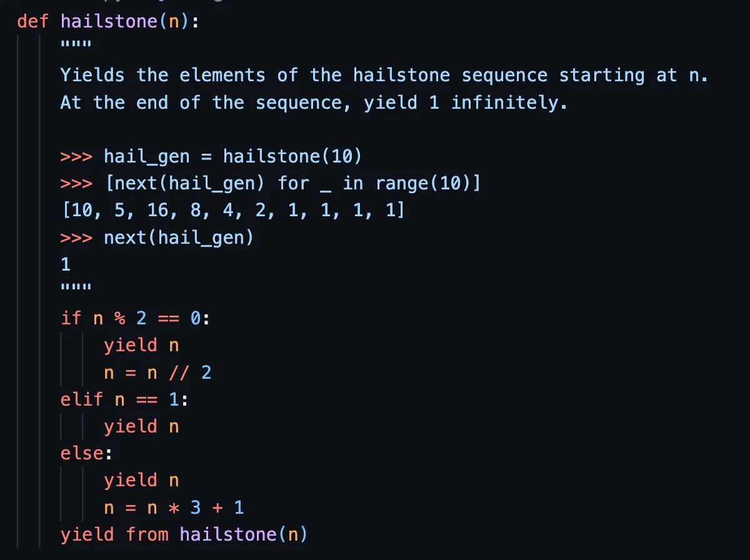Click the standalone output 1 in the docstring

(x=66, y=264)
